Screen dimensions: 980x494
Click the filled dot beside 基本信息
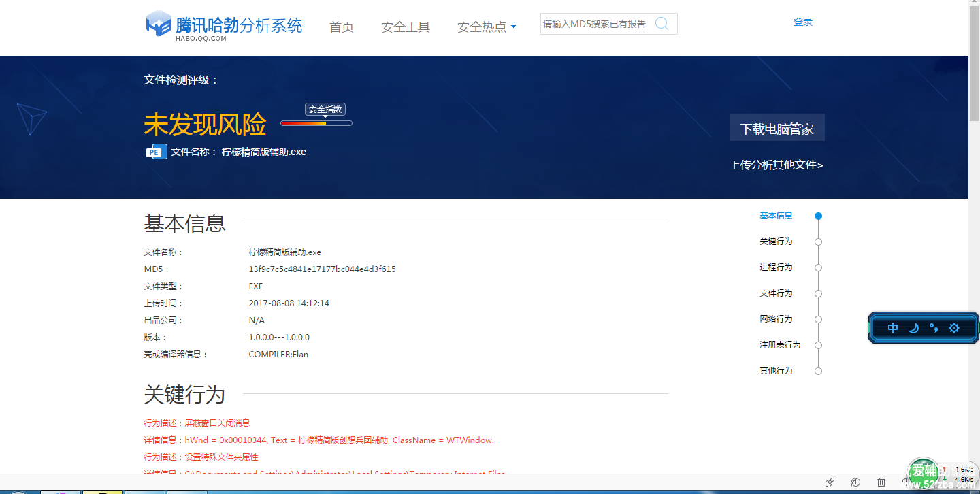coord(819,216)
